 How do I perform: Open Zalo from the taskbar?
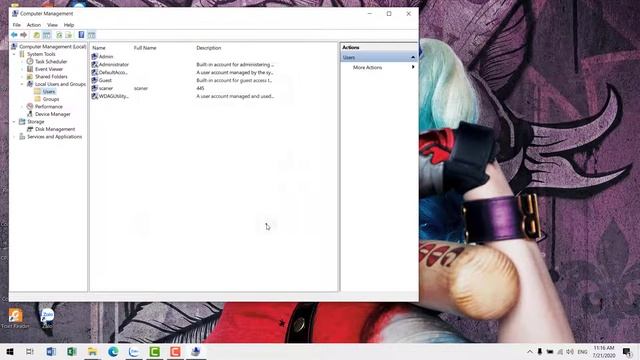134,351
